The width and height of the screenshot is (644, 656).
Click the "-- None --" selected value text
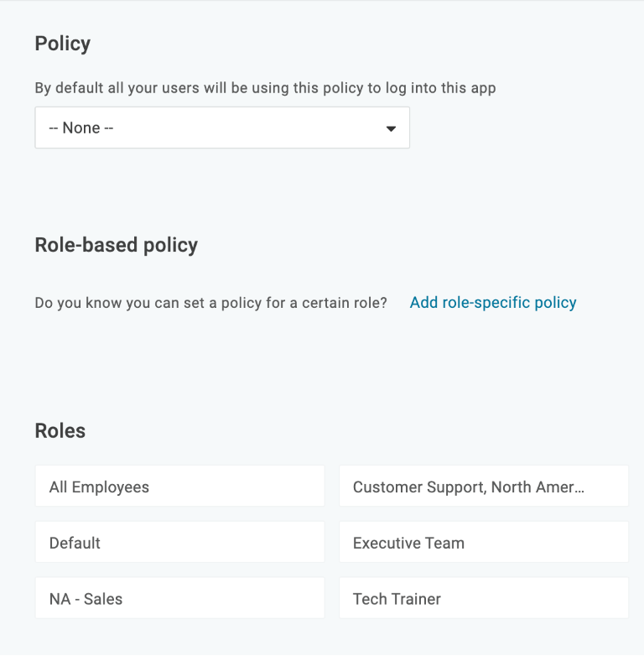point(81,128)
